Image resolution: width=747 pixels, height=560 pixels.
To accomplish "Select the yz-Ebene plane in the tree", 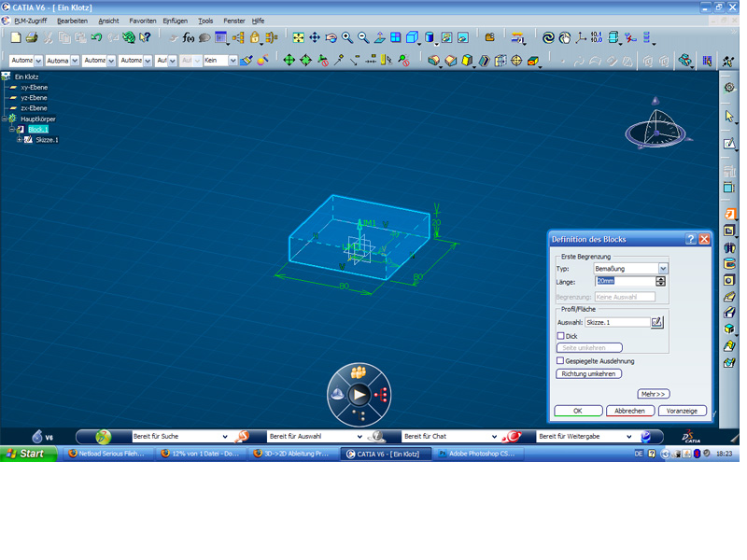I will (x=34, y=98).
